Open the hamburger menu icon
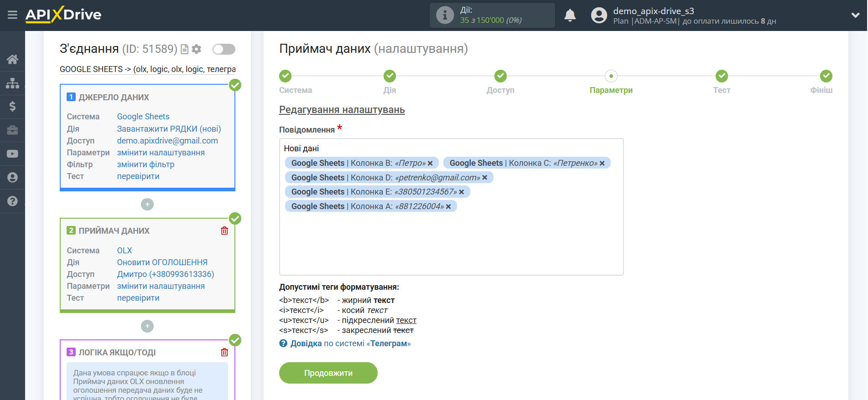This screenshot has width=868, height=400. click(x=12, y=15)
